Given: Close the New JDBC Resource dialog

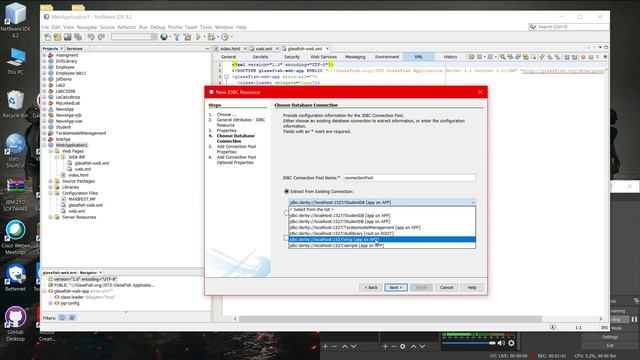Looking at the screenshot, I should click(480, 92).
